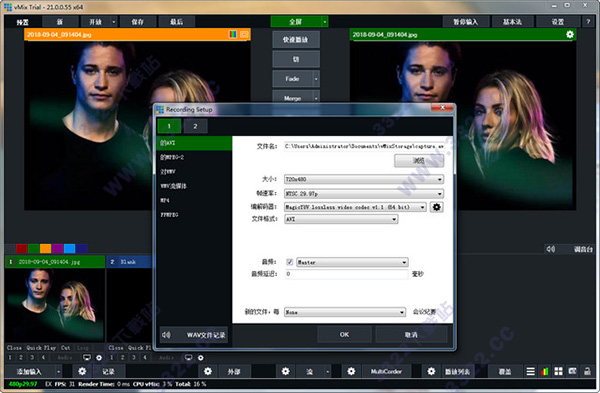Toggle Loop on input 1
The image size is (600, 393).
(x=83, y=347)
